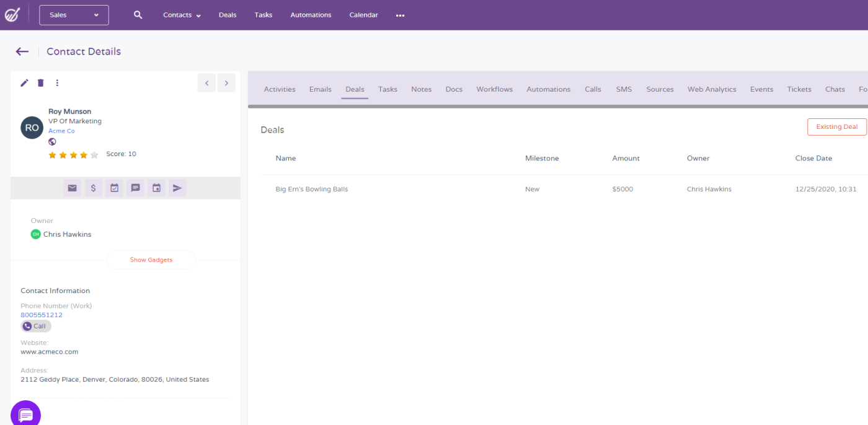Click the envelope email icon
The image size is (868, 425).
pyautogui.click(x=73, y=188)
